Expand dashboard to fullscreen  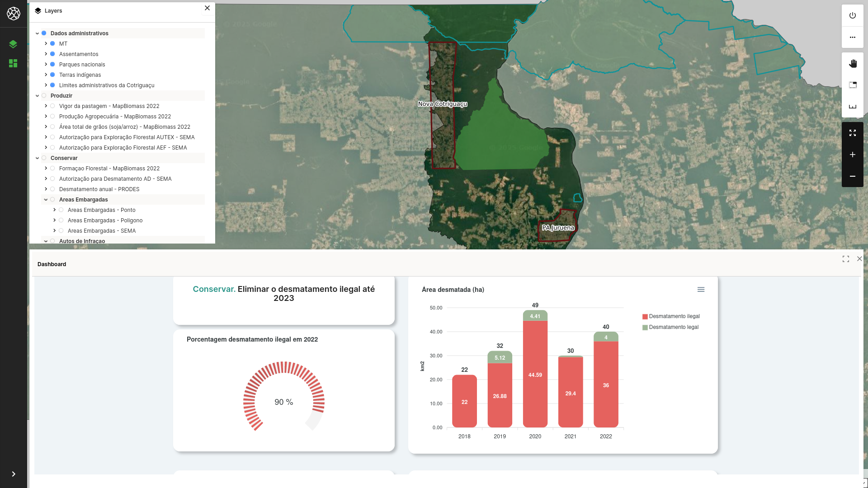coord(846,259)
